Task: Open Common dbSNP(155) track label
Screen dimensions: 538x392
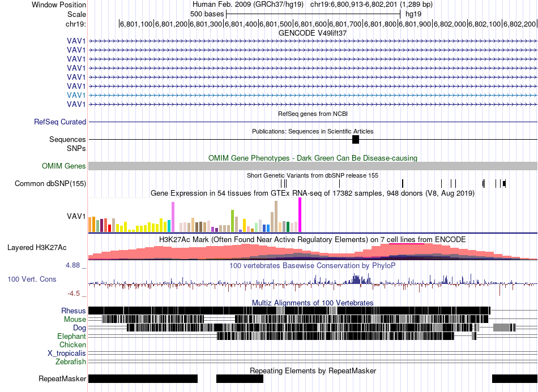Action: point(50,184)
